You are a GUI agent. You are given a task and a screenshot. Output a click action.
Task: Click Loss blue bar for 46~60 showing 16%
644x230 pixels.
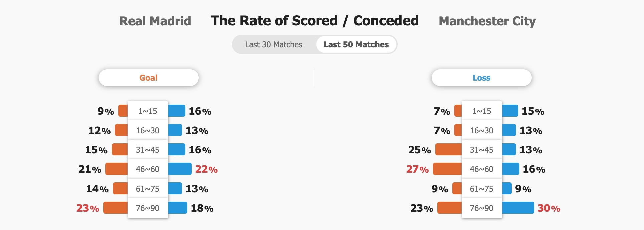[510, 169]
